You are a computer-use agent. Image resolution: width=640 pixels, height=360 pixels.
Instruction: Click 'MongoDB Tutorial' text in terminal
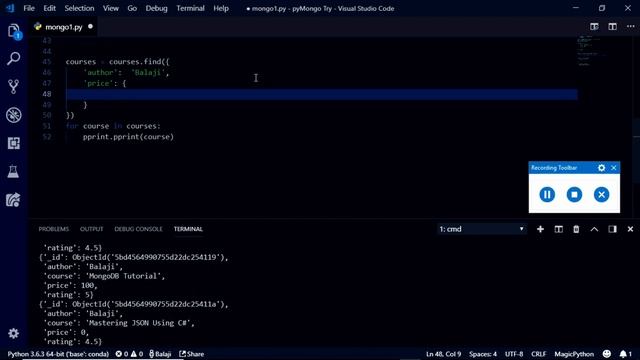pyautogui.click(x=123, y=276)
